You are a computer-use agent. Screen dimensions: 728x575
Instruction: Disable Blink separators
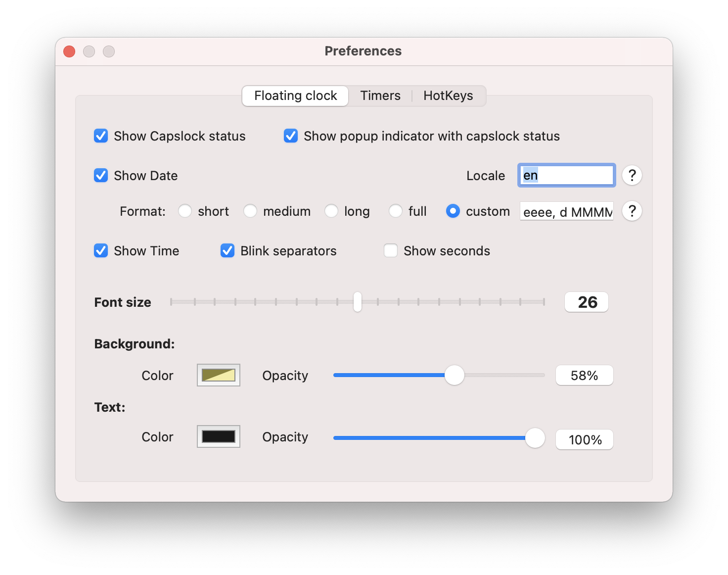(x=227, y=251)
